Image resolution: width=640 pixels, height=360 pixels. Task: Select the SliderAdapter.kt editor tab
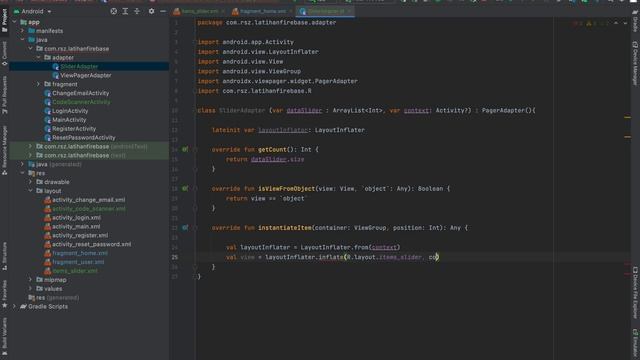(x=326, y=11)
